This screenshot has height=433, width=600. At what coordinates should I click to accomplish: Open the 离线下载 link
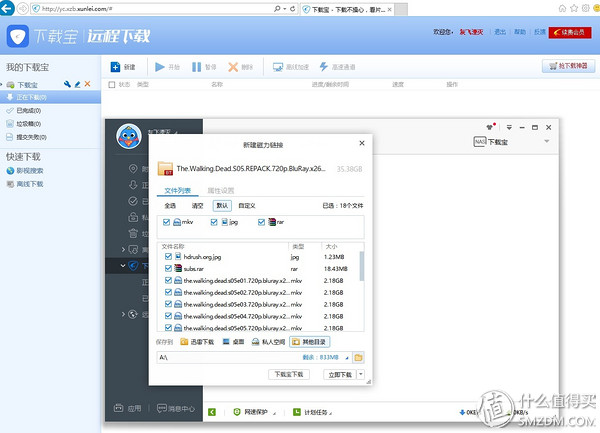(x=30, y=184)
